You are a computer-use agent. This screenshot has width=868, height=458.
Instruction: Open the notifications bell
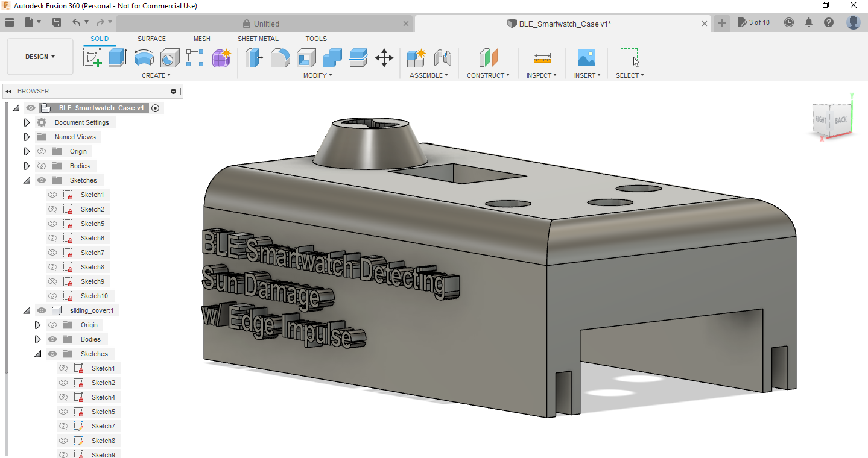click(809, 22)
